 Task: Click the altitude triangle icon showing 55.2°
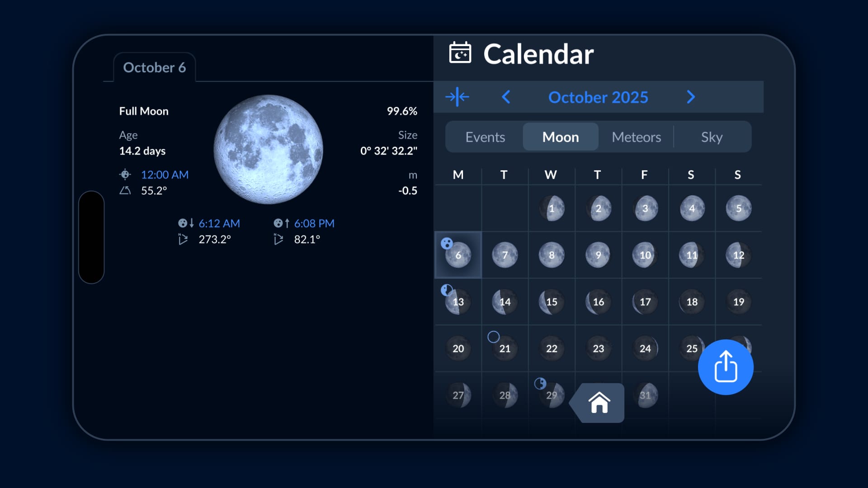click(x=125, y=191)
